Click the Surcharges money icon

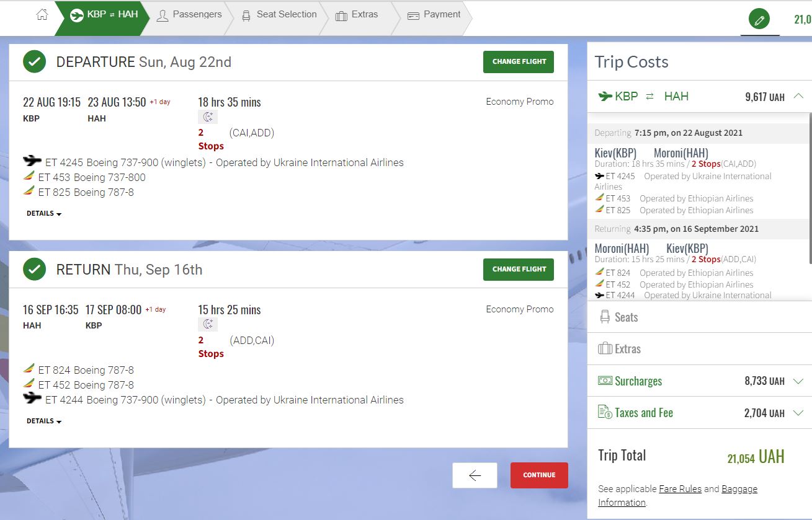point(605,381)
